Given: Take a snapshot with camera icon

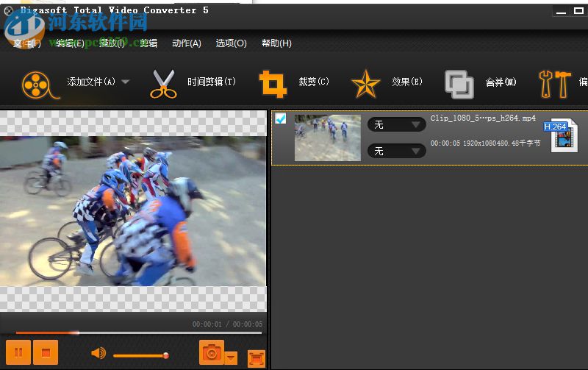Looking at the screenshot, I should [212, 352].
